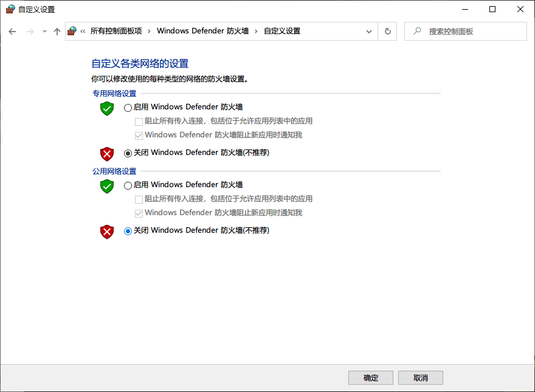Viewport: 535px width, 392px height.
Task: Confirm with the 确定 button
Action: pyautogui.click(x=371, y=377)
